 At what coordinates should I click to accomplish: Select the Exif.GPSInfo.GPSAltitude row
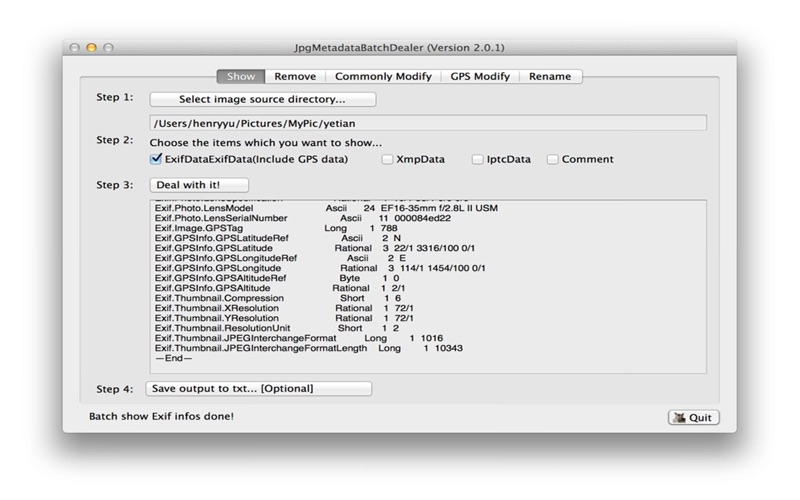[x=280, y=288]
